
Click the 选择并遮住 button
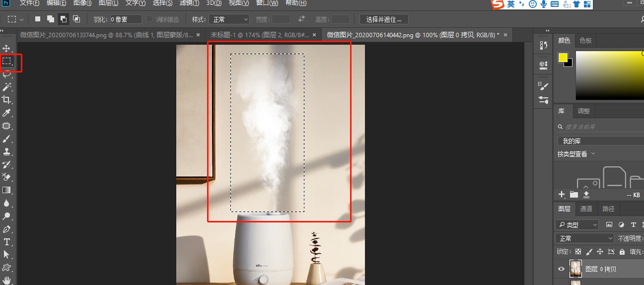[384, 19]
